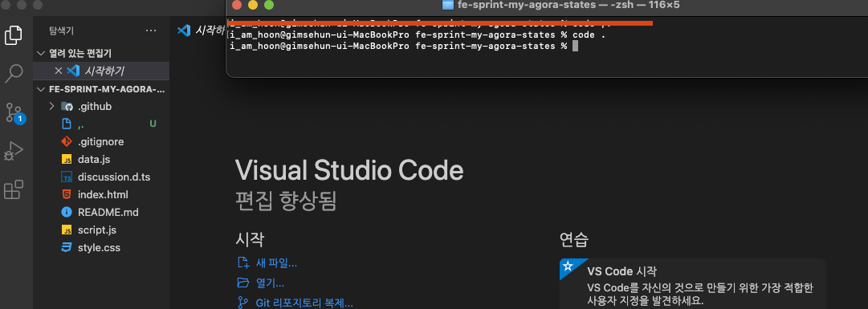Viewport: 868px width, 309px height.
Task: Click the JS icon beside data.js
Action: tap(67, 160)
